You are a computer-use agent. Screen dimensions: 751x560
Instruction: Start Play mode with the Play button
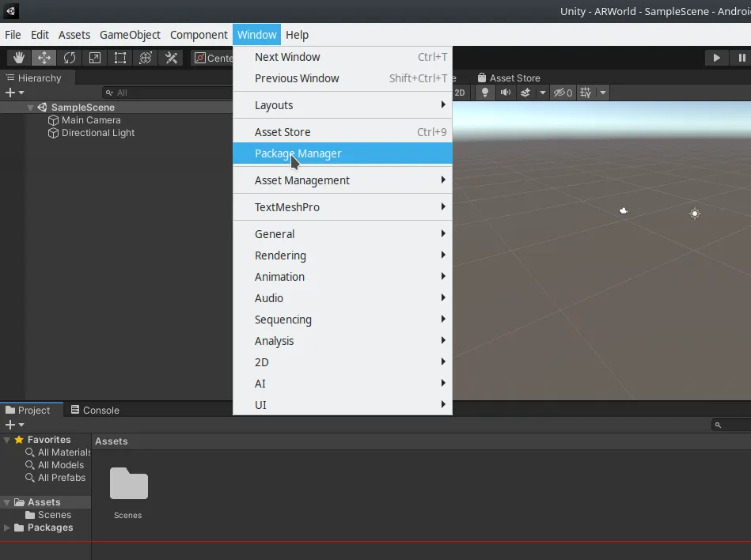tap(716, 58)
